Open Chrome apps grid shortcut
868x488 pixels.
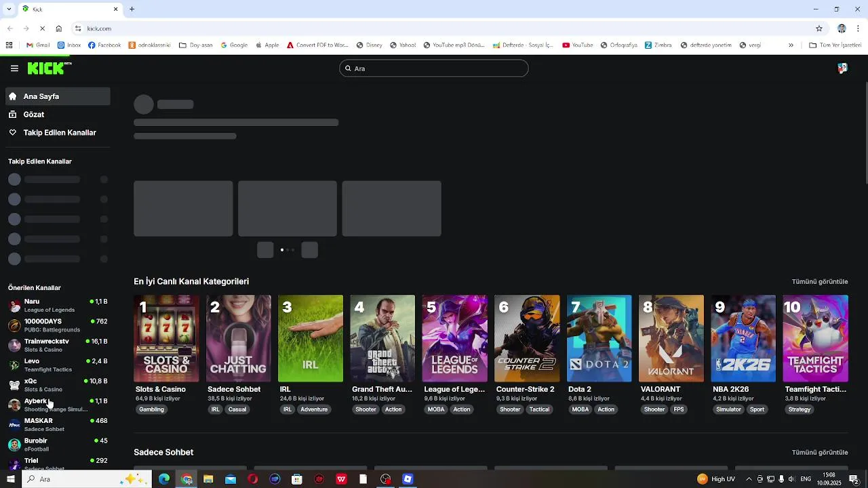click(9, 45)
